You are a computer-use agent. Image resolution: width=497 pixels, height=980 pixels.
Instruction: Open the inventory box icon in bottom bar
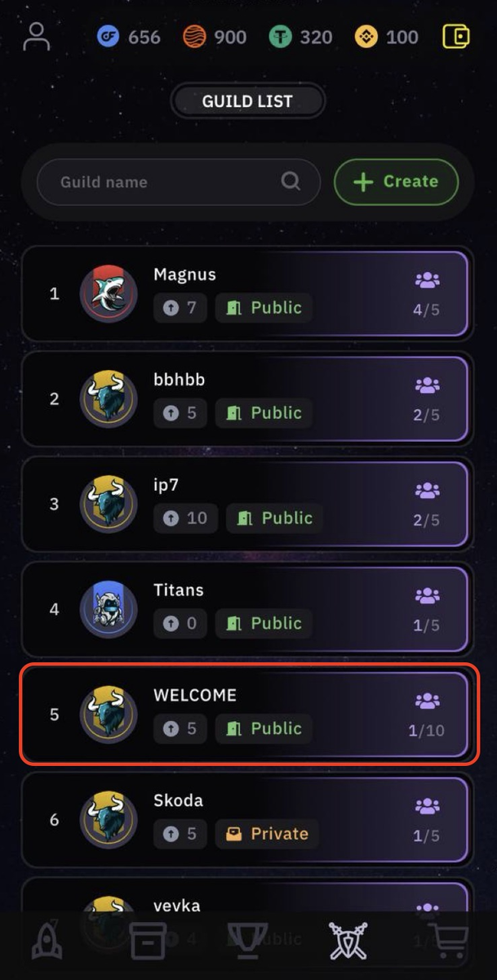point(147,941)
